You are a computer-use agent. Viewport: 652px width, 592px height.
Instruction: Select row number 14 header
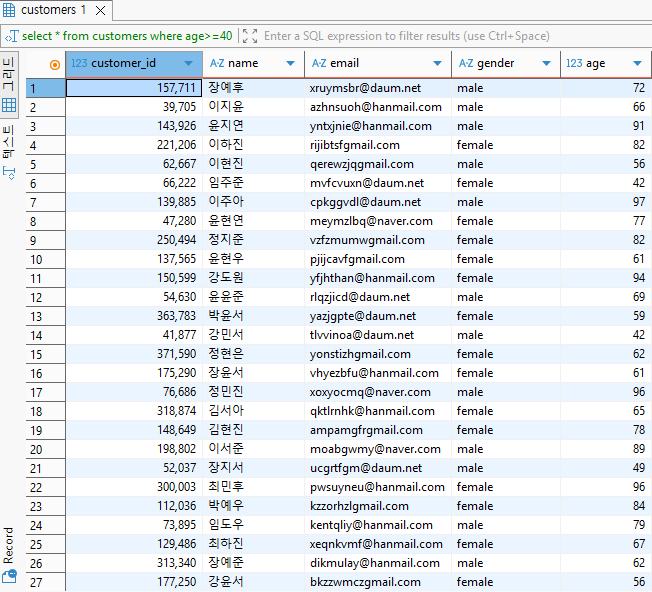(45, 335)
